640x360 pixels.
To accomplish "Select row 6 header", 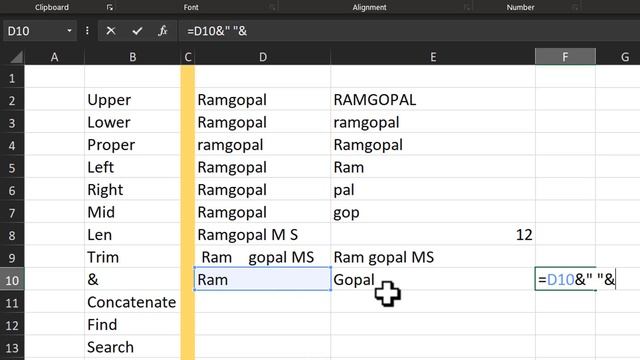I will pos(12,190).
